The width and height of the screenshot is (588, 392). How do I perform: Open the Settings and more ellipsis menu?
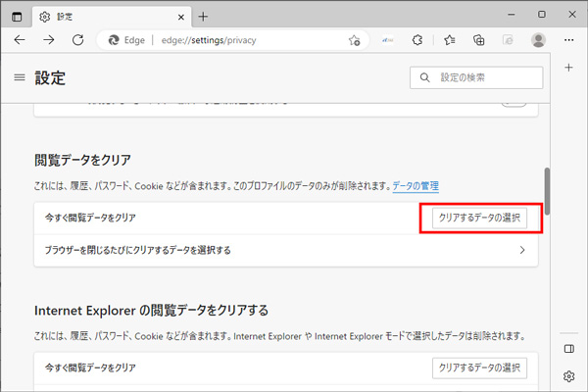pos(568,40)
